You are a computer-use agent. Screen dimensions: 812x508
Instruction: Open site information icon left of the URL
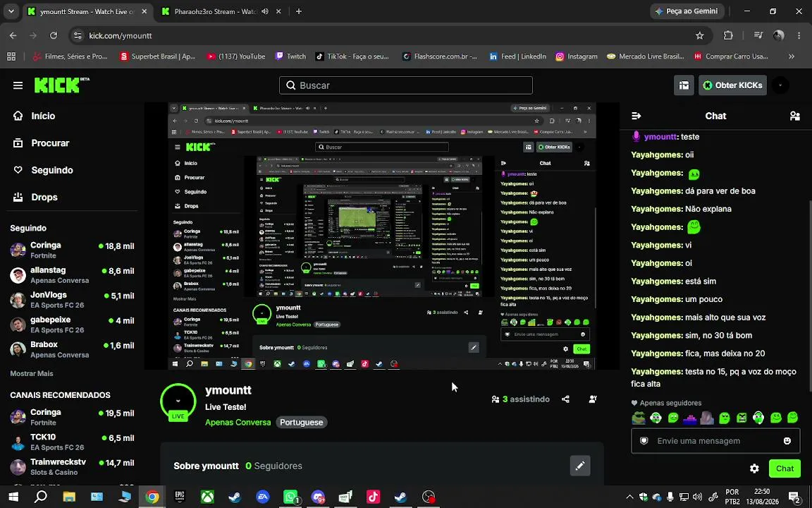[78, 36]
